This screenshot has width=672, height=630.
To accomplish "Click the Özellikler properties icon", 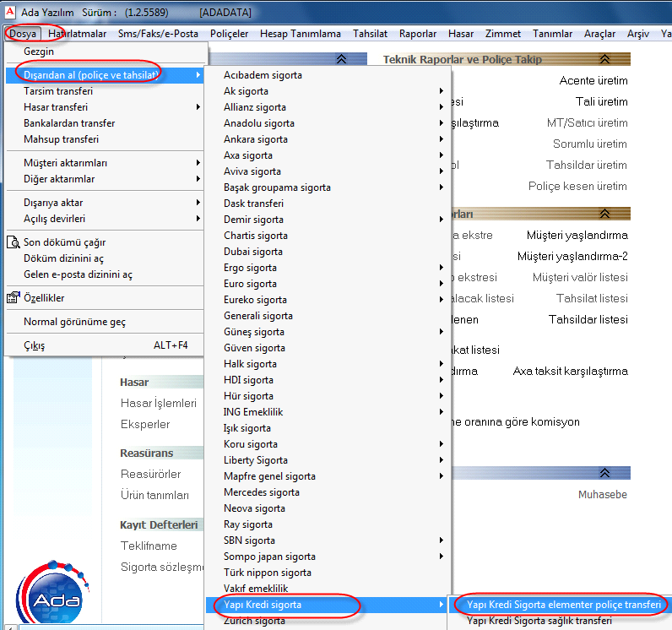I will pyautogui.click(x=13, y=298).
